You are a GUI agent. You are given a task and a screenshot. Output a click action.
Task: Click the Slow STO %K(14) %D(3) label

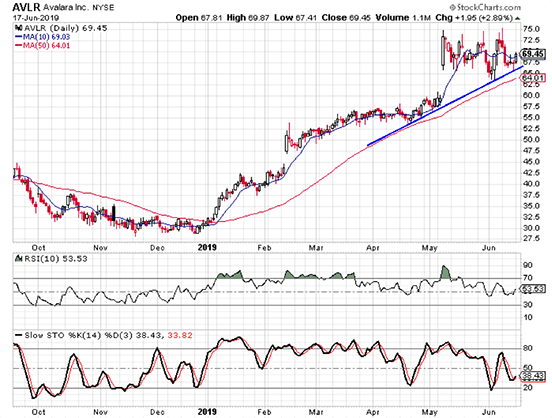coord(79,335)
